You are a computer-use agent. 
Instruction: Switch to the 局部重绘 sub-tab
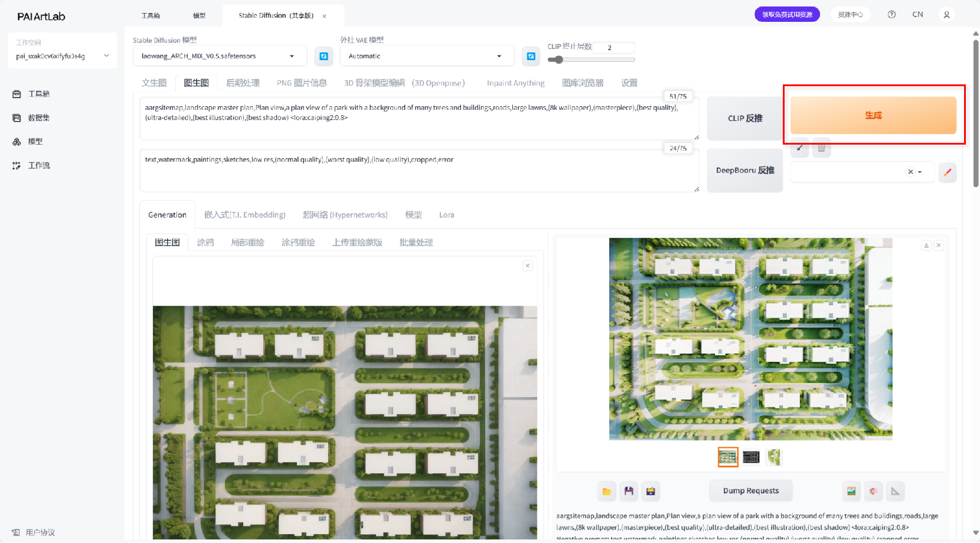(x=247, y=243)
